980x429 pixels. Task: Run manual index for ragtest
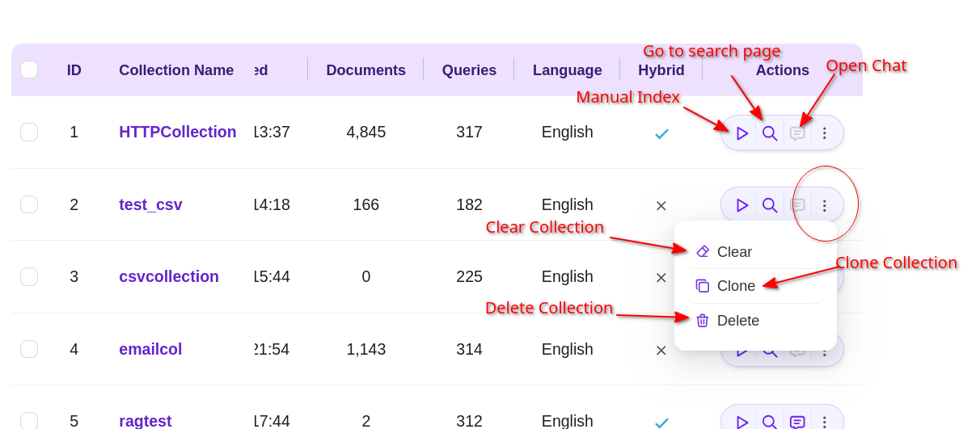pyautogui.click(x=742, y=422)
